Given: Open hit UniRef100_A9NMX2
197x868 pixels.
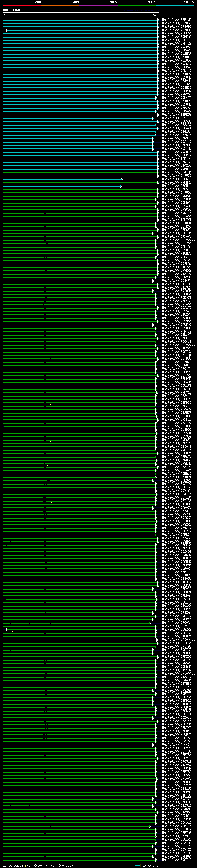Looking at the screenshot, I should [x=177, y=183].
